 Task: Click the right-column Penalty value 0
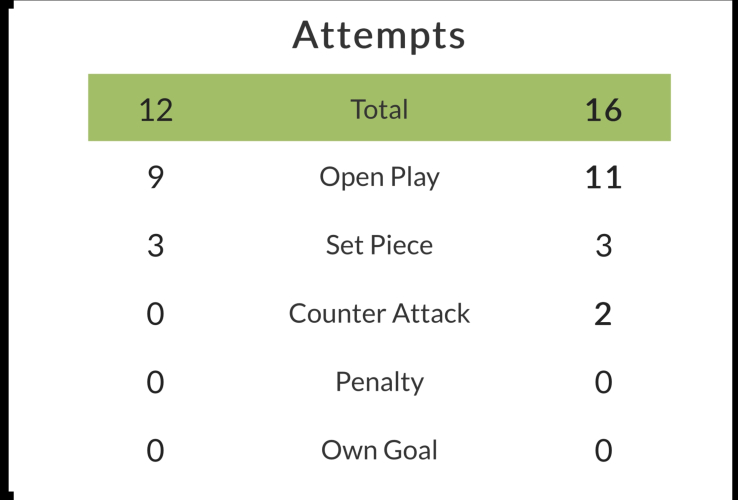click(604, 382)
